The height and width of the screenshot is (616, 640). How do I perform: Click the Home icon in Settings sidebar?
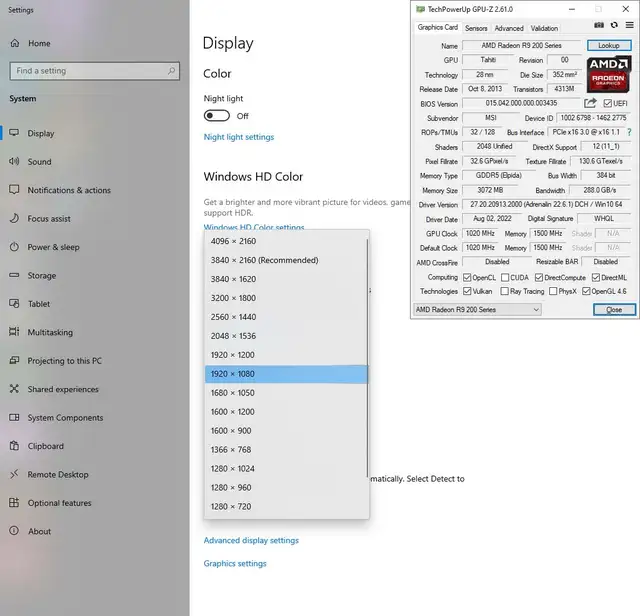[x=15, y=43]
